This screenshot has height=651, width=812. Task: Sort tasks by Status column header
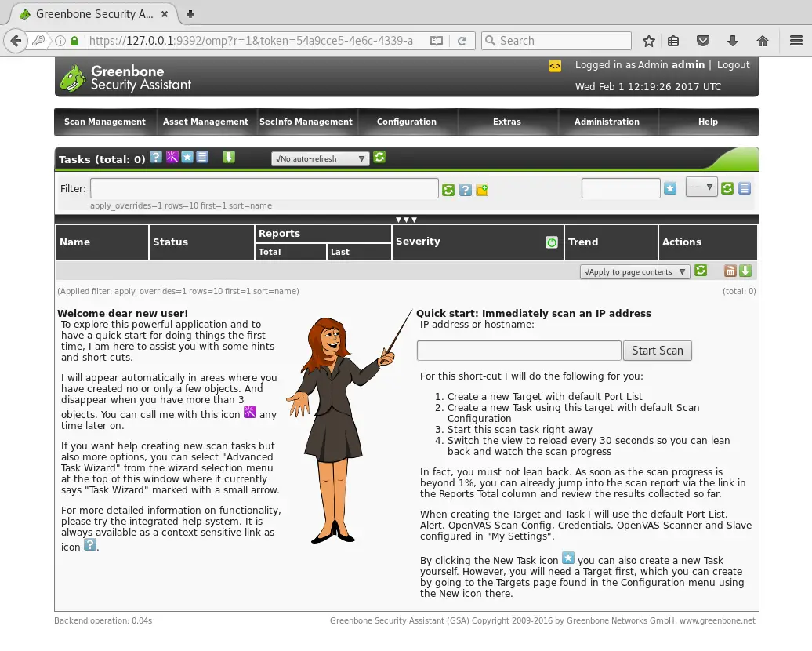pos(170,242)
